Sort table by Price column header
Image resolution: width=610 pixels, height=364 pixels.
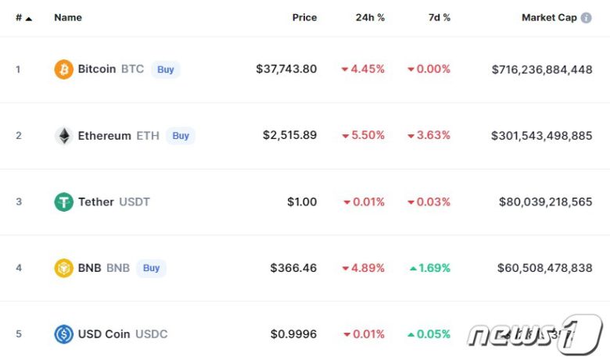pos(304,17)
